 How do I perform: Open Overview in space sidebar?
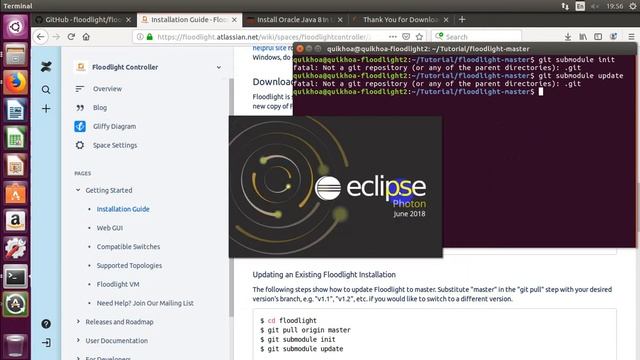point(107,89)
